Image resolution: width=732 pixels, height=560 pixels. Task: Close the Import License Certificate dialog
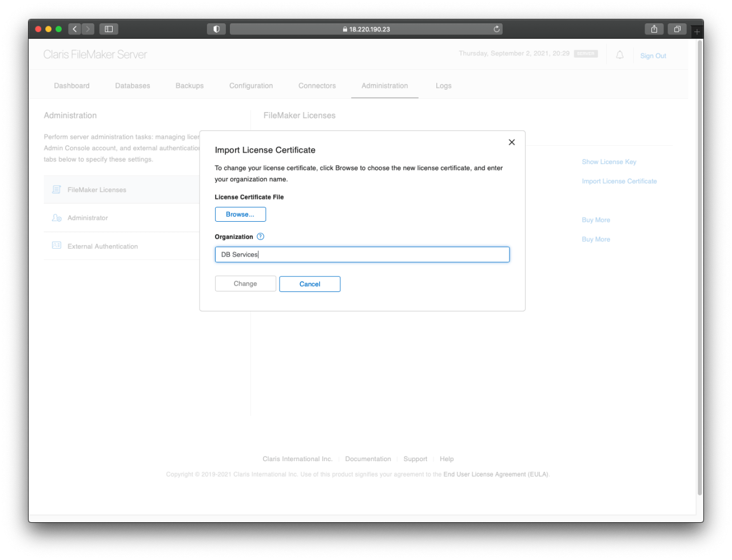pos(512,142)
